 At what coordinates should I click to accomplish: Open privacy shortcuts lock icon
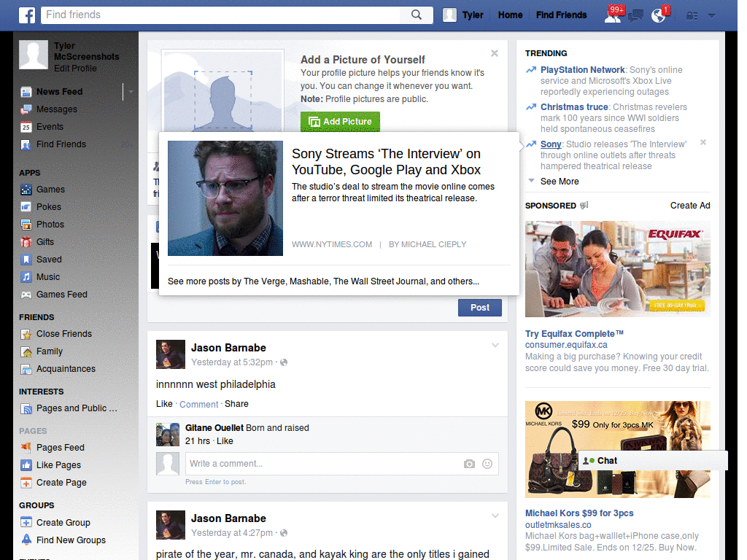[x=692, y=16]
